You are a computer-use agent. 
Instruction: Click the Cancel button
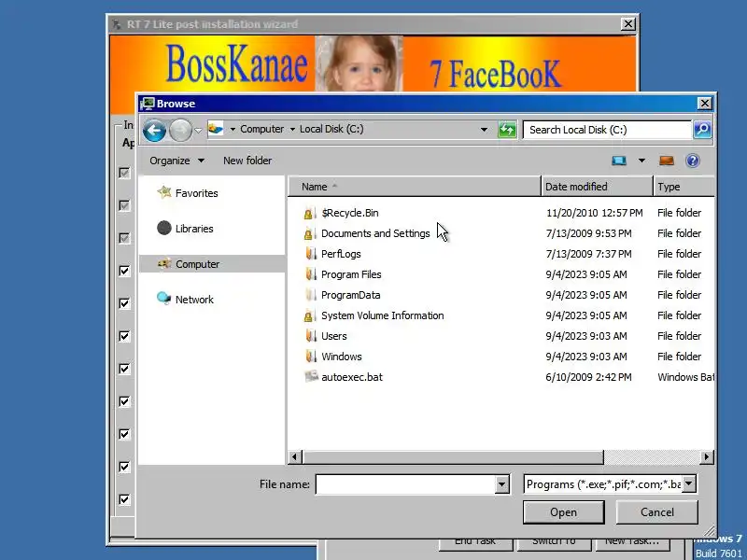click(x=657, y=512)
